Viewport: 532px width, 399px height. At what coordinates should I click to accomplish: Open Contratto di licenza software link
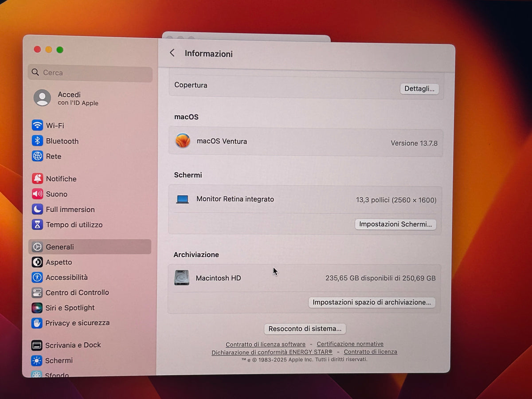click(266, 344)
